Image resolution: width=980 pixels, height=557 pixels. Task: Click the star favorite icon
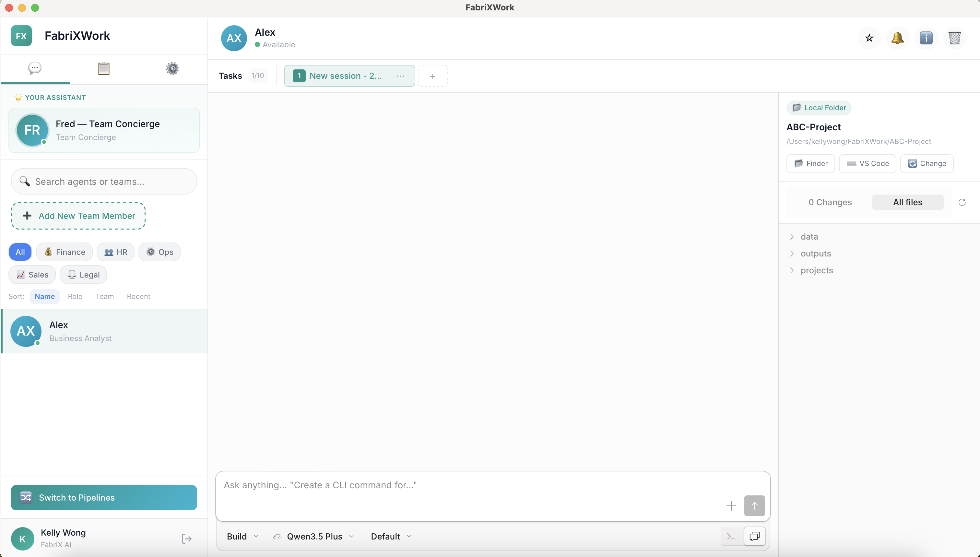coord(869,38)
